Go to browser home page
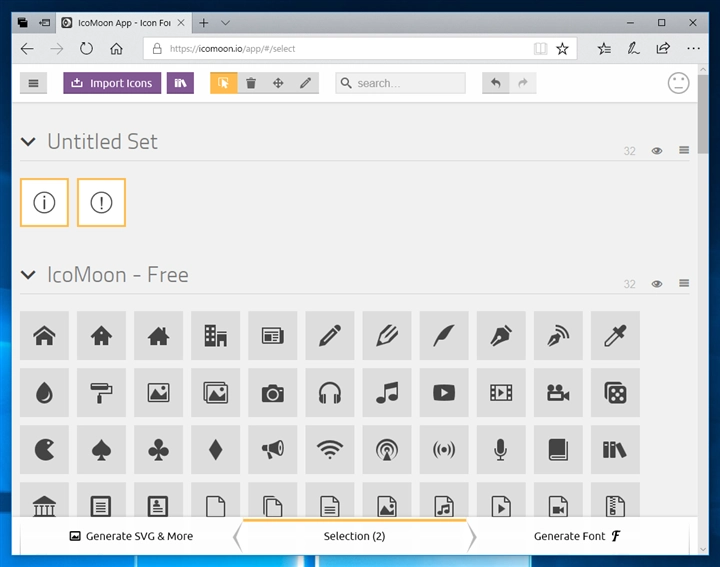The height and width of the screenshot is (567, 720). coord(116,49)
